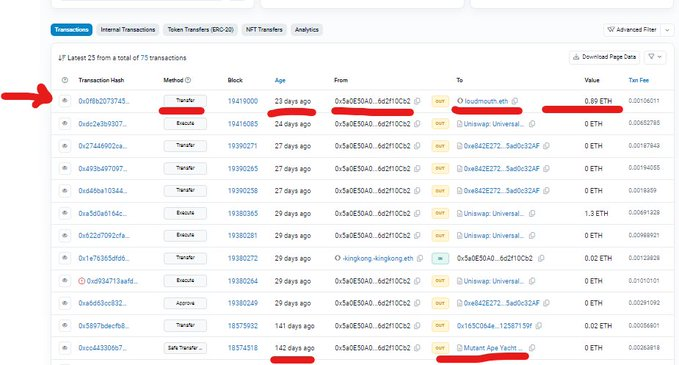Click the header preview help icon
Screen dimensions: 679x365
[x=65, y=80]
